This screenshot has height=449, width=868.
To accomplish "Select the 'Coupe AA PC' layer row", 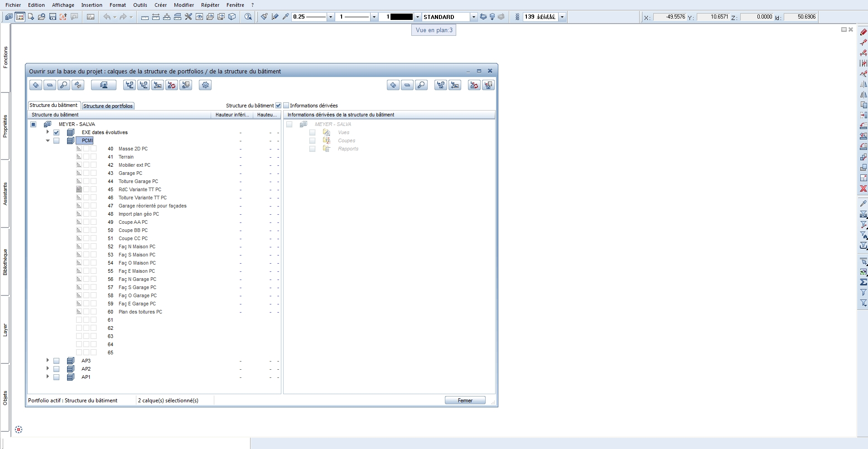I will [x=154, y=222].
